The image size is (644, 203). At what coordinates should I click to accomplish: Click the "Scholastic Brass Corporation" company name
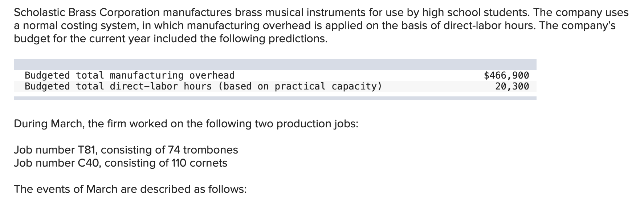point(87,12)
